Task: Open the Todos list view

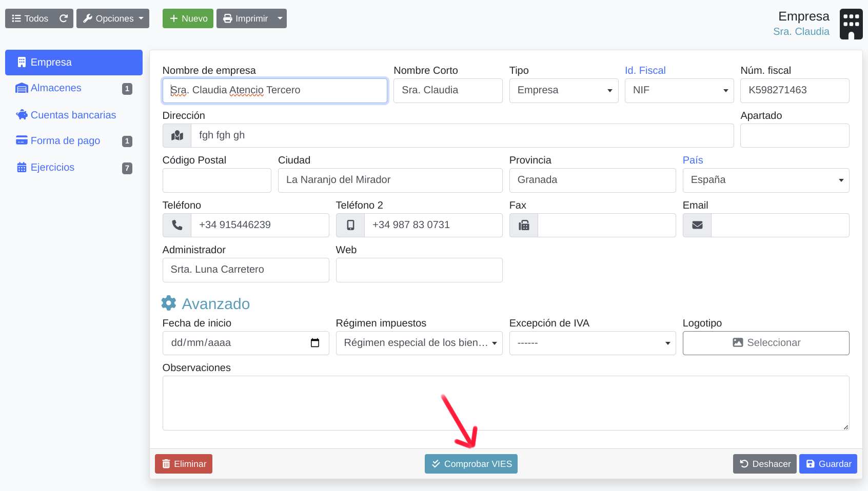Action: point(30,18)
